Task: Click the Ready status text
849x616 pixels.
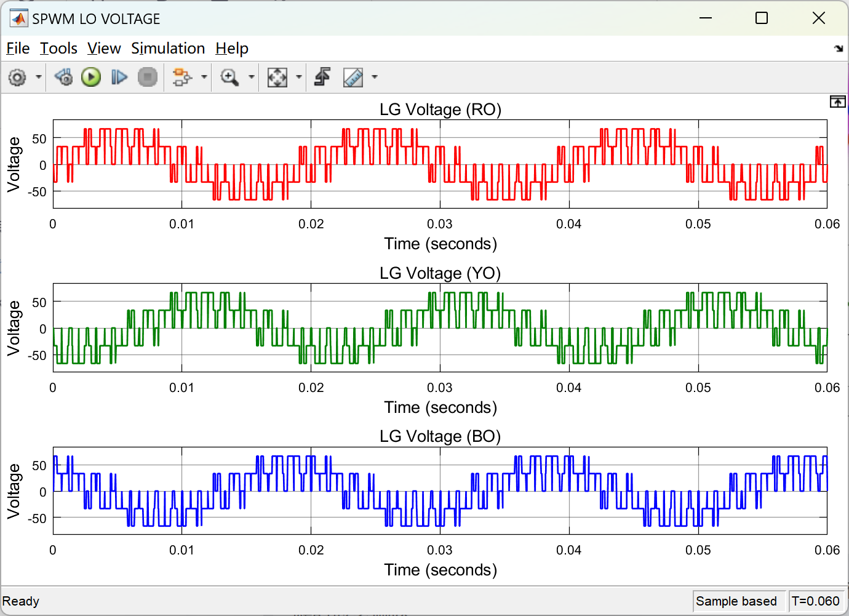Action: click(21, 601)
